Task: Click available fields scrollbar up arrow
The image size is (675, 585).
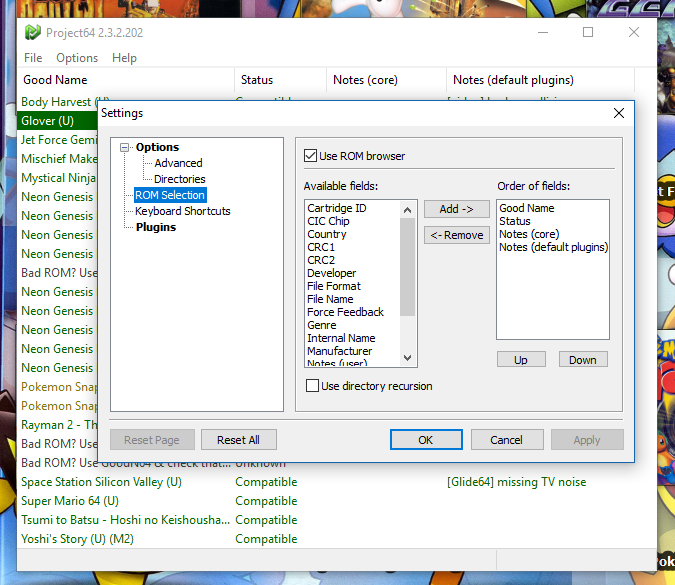Action: [407, 210]
